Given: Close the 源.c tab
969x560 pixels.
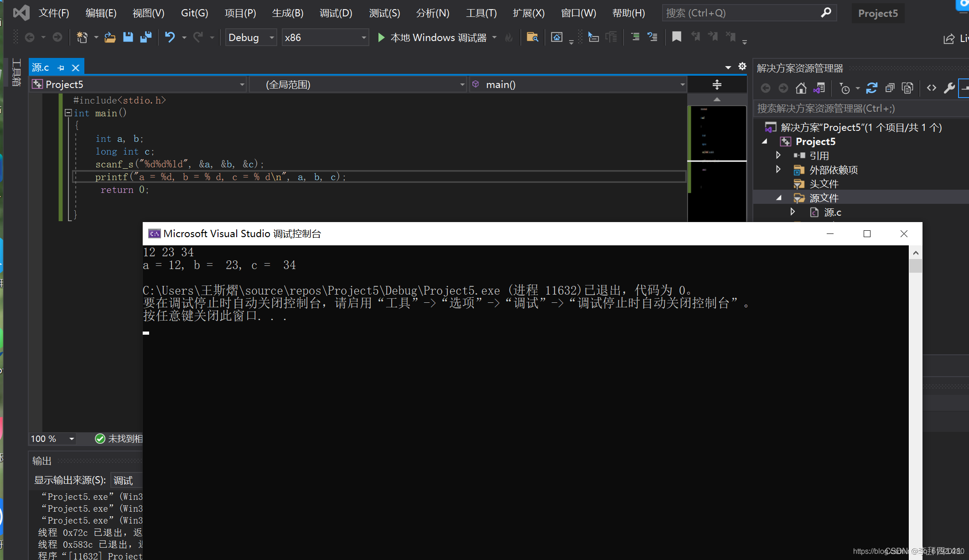Looking at the screenshot, I should point(76,68).
